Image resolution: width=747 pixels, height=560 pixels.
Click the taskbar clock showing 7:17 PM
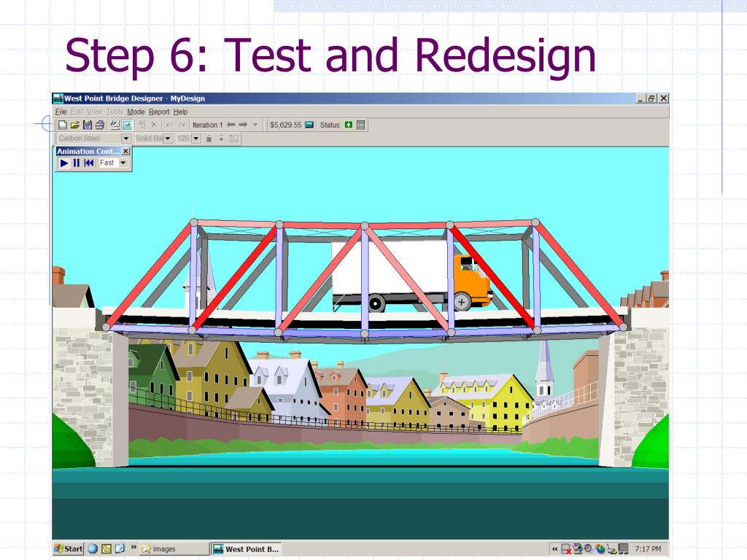point(648,549)
